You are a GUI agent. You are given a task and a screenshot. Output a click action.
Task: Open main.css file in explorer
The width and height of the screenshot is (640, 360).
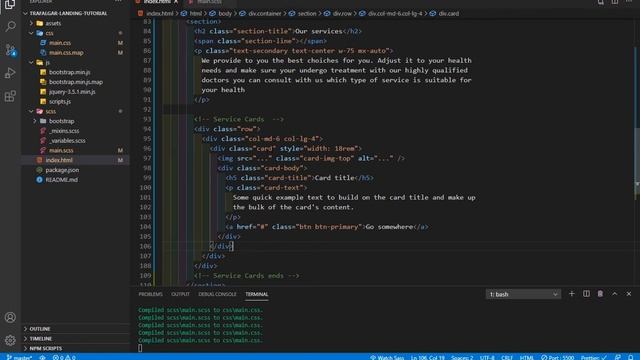coord(60,43)
